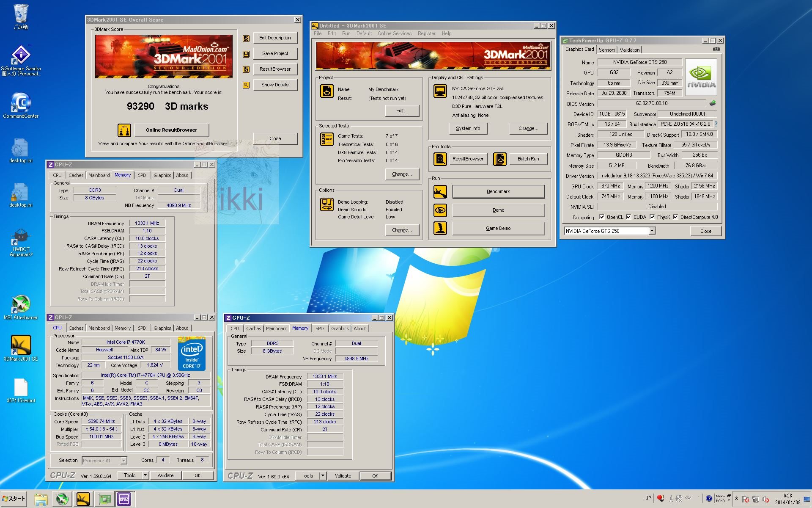The height and width of the screenshot is (508, 812).
Task: Open the Processor #1 selection dropdown
Action: click(x=123, y=461)
